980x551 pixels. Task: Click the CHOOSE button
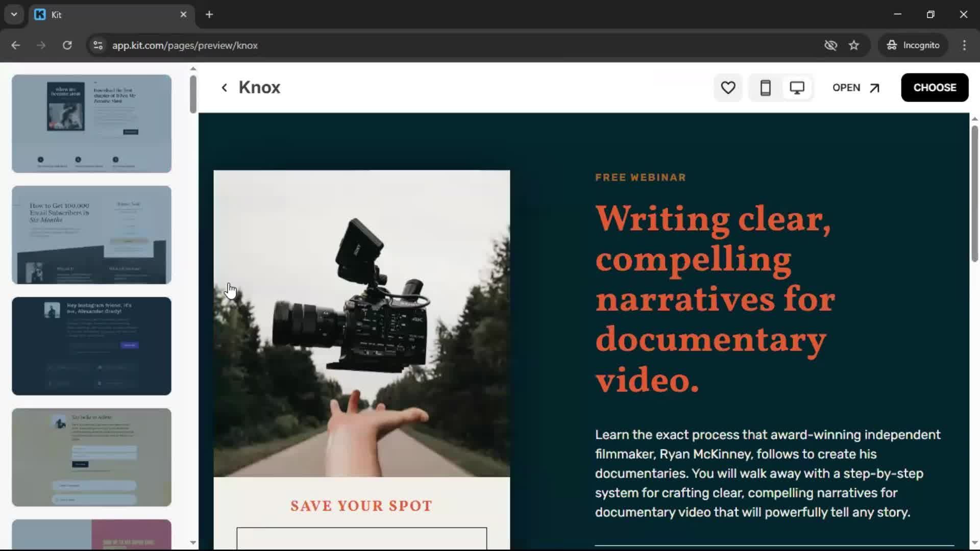[935, 87]
